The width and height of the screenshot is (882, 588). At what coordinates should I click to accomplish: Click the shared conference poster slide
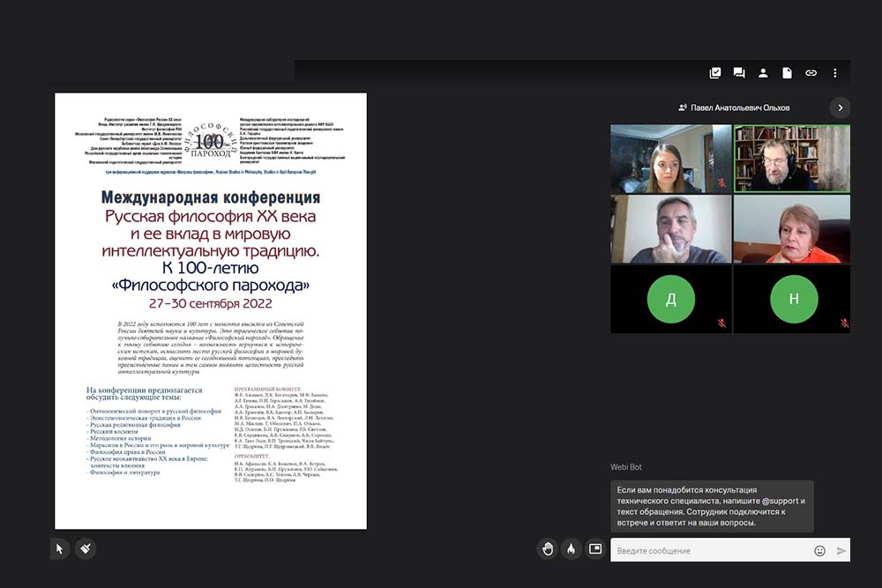click(x=211, y=310)
